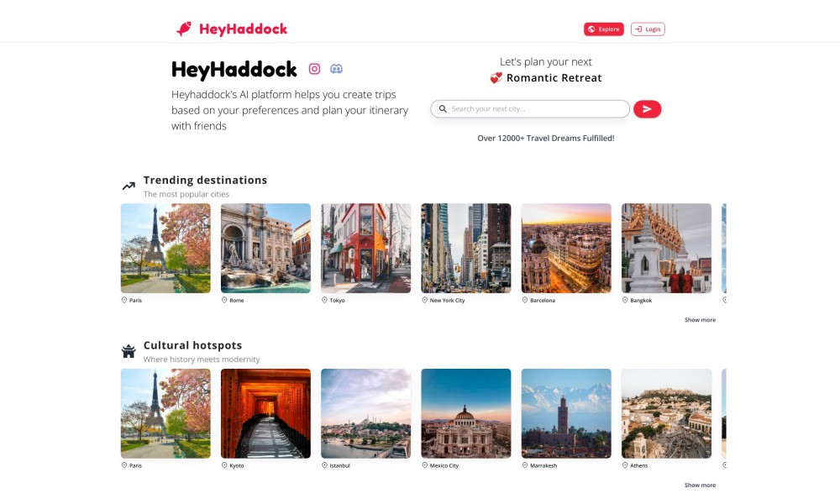Open the Mexico City card
The image size is (840, 504).
466,413
